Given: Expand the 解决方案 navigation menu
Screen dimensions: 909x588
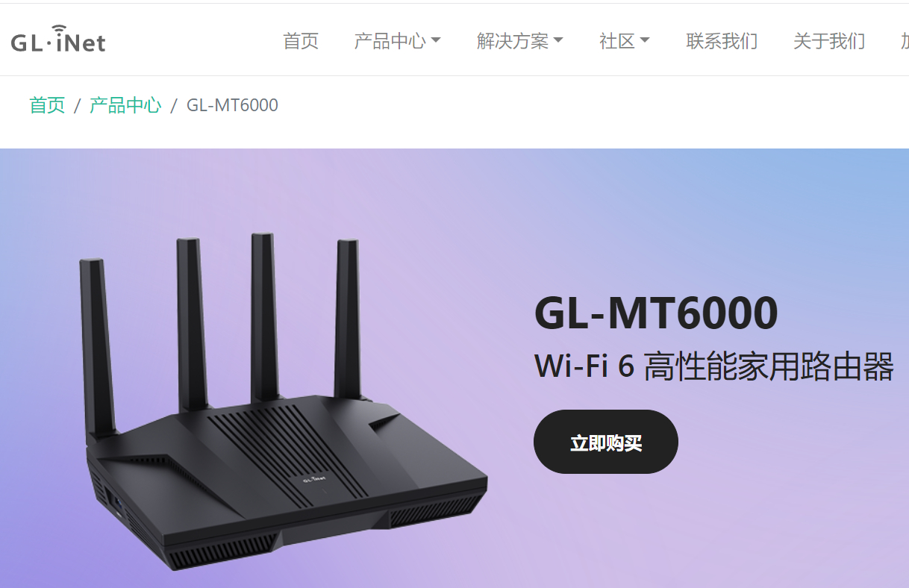Looking at the screenshot, I should tap(519, 40).
